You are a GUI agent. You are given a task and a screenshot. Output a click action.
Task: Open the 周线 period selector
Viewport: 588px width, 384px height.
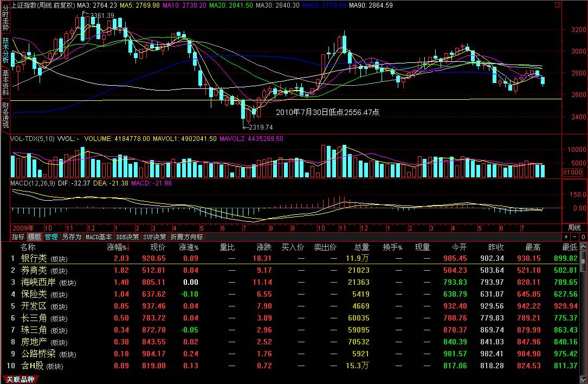click(x=574, y=227)
